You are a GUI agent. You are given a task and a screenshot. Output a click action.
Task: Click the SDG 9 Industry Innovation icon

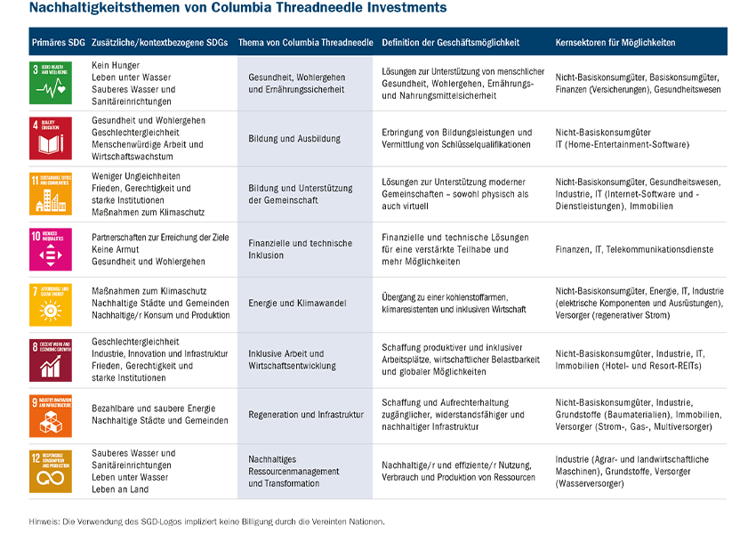[51, 417]
